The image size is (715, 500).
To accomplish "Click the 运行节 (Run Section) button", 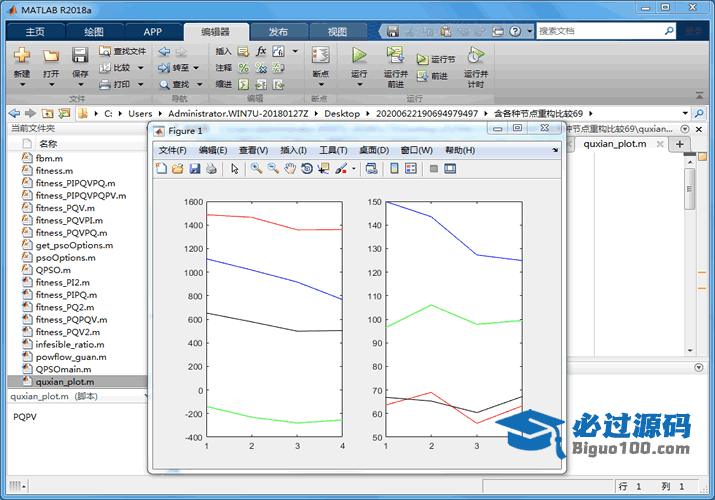I will [435, 59].
